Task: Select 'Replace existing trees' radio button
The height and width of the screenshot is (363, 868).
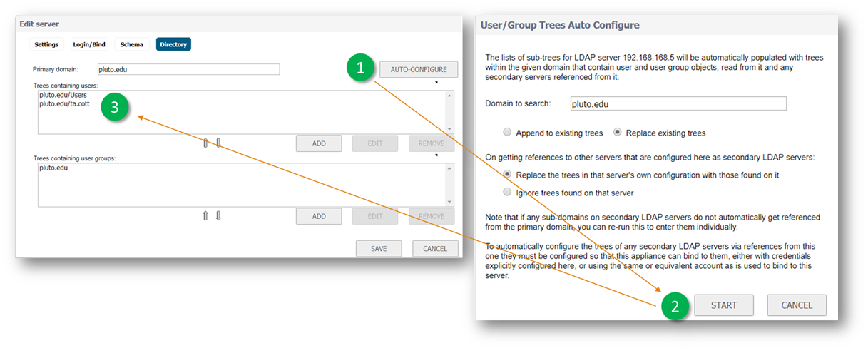Action: 618,133
